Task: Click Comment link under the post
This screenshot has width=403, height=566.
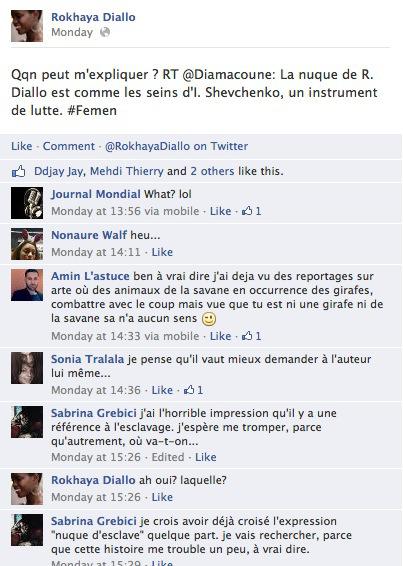Action: pyautogui.click(x=69, y=146)
